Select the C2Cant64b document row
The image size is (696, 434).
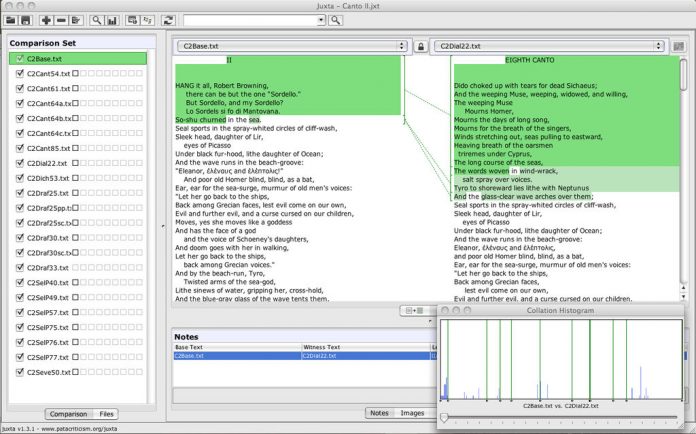(78, 118)
